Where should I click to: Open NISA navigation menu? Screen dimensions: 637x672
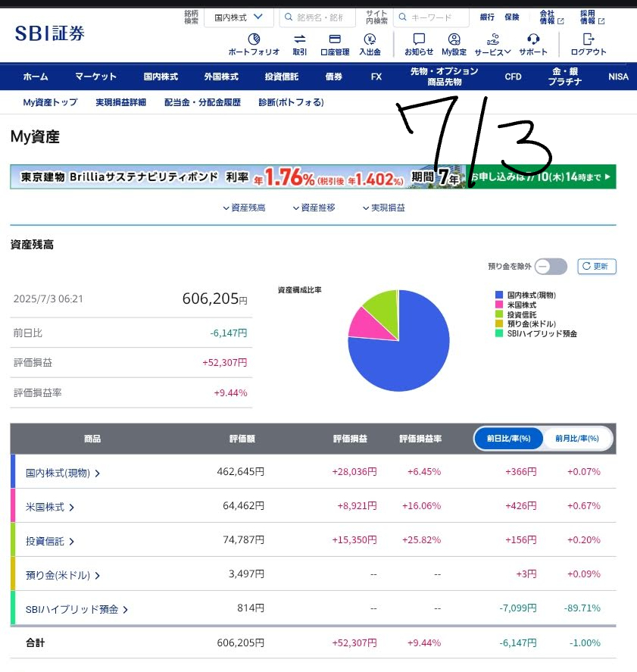(618, 77)
